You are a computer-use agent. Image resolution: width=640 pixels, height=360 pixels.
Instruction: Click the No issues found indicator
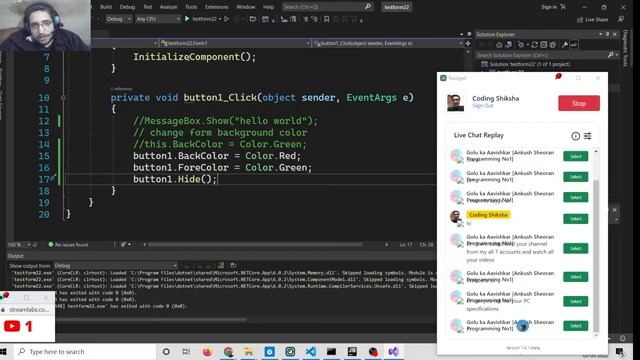tap(68, 244)
